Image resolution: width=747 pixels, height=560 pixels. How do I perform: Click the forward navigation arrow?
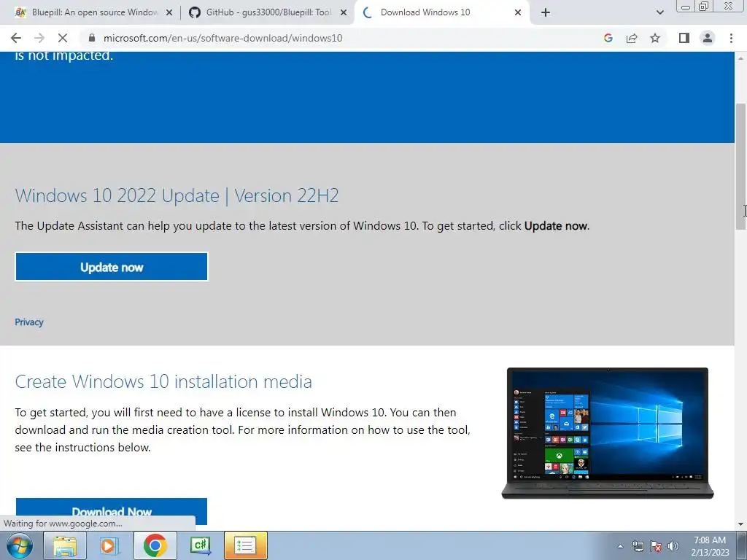tap(39, 38)
